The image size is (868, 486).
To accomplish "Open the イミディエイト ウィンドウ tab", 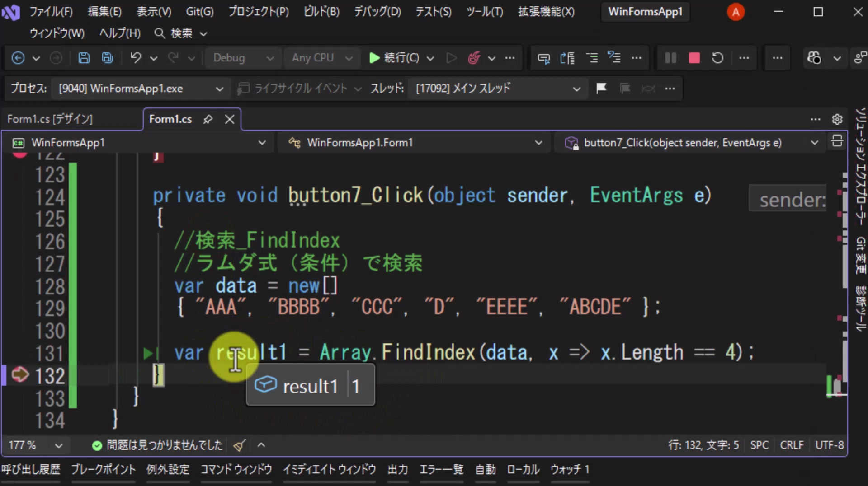I will click(x=330, y=470).
